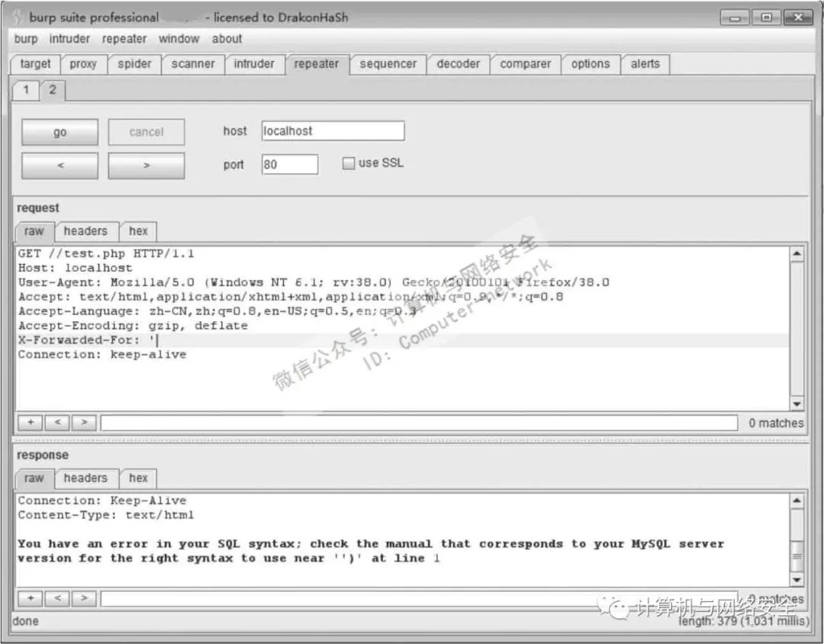Click the request search input field
824x644 pixels.
click(x=420, y=423)
